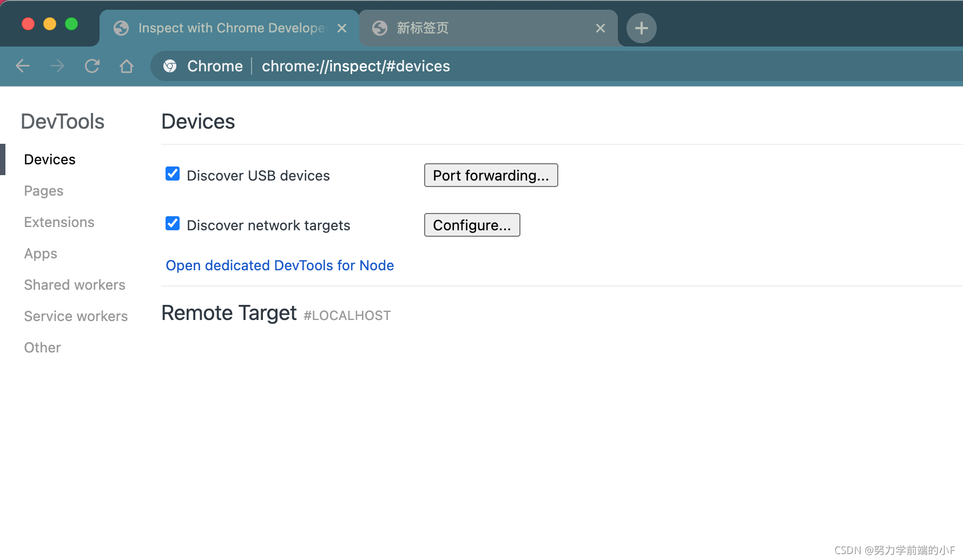Open Other in the sidebar
Viewport: 963px width, 560px height.
42,348
